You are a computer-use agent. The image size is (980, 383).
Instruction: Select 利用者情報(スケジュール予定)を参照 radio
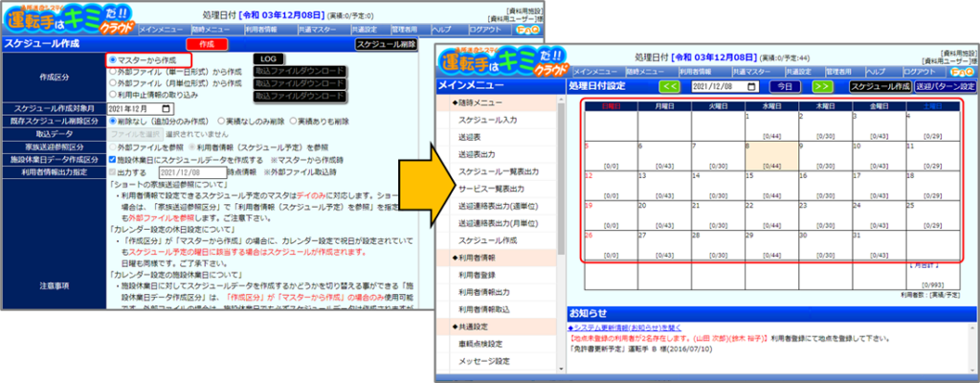[x=192, y=147]
